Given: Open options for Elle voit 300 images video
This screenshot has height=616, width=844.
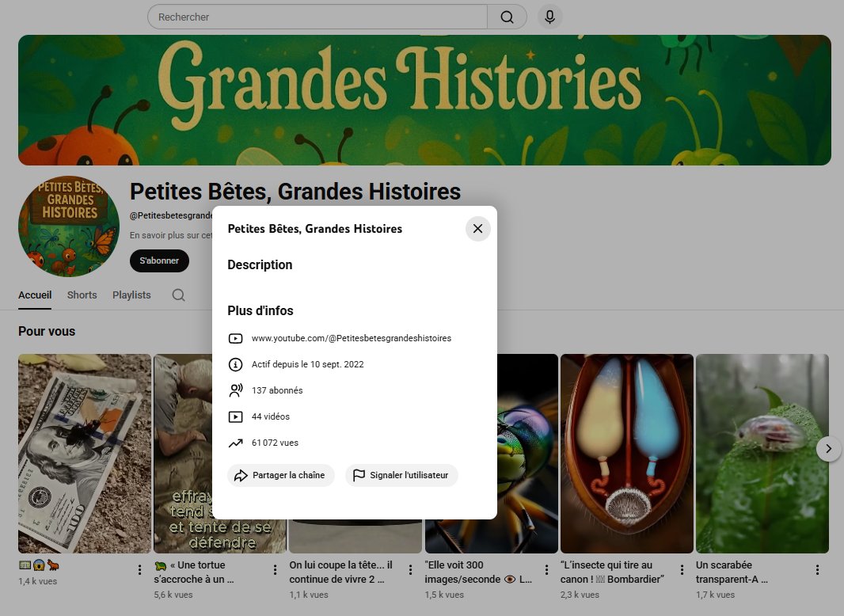Looking at the screenshot, I should pyautogui.click(x=546, y=570).
